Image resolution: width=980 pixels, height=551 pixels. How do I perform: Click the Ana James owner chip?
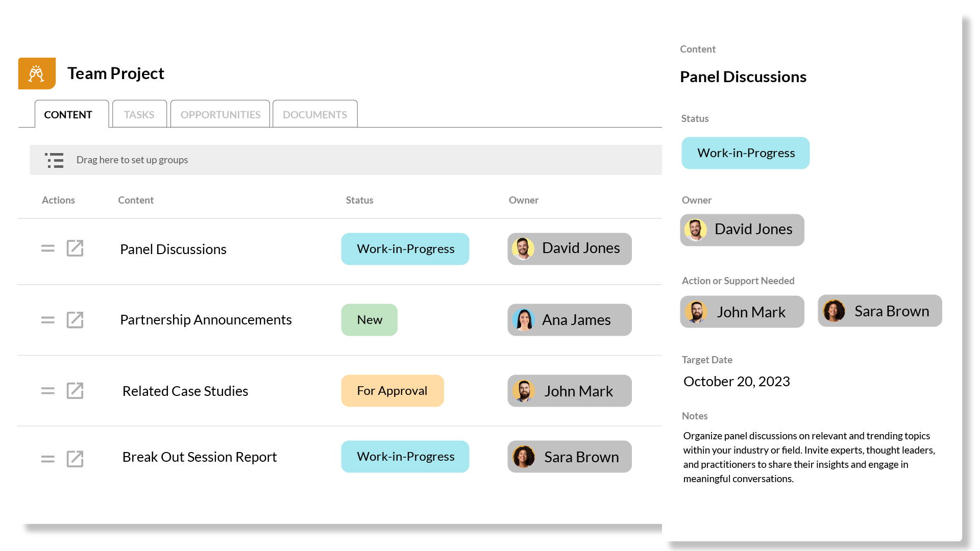click(570, 320)
